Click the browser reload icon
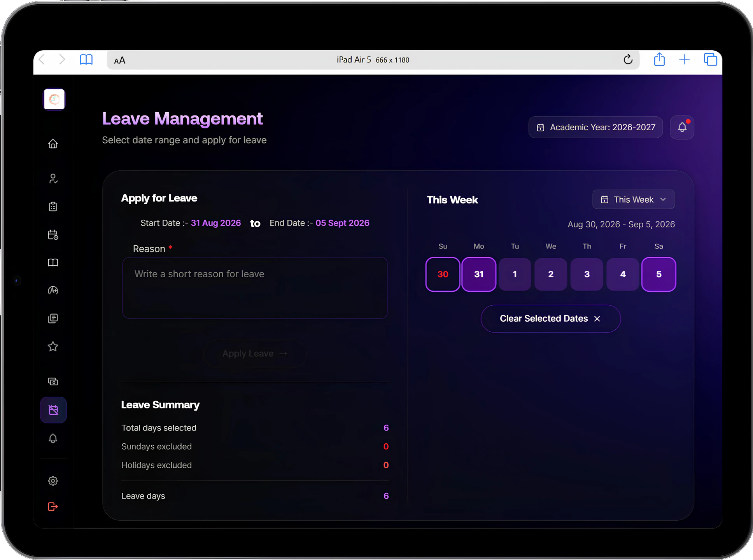 (x=628, y=59)
